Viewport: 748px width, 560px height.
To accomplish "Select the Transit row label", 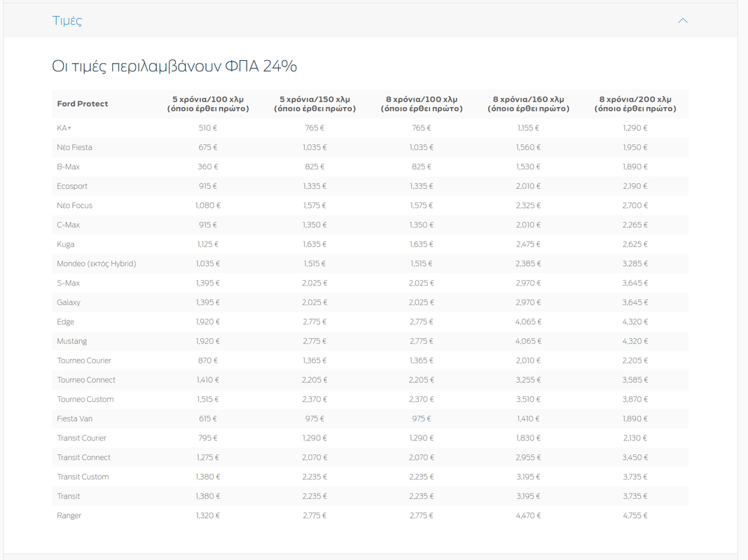I will [68, 496].
